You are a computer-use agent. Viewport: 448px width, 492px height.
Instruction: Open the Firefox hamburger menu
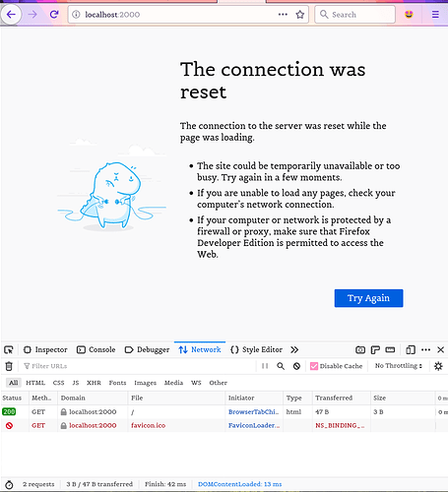[435, 15]
